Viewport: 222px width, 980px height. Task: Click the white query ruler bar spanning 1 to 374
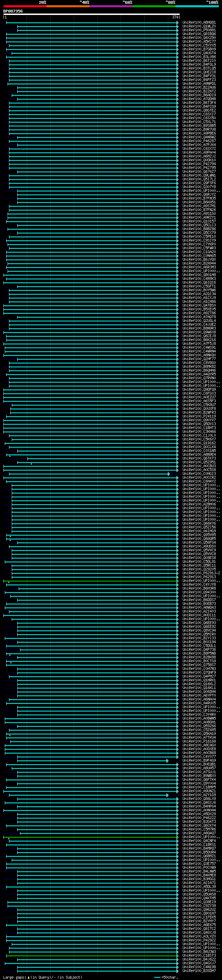point(92,15)
